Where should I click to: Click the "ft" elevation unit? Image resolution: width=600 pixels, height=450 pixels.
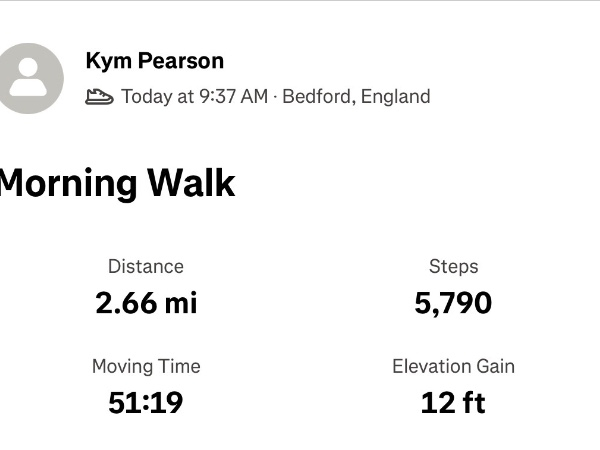tap(472, 403)
